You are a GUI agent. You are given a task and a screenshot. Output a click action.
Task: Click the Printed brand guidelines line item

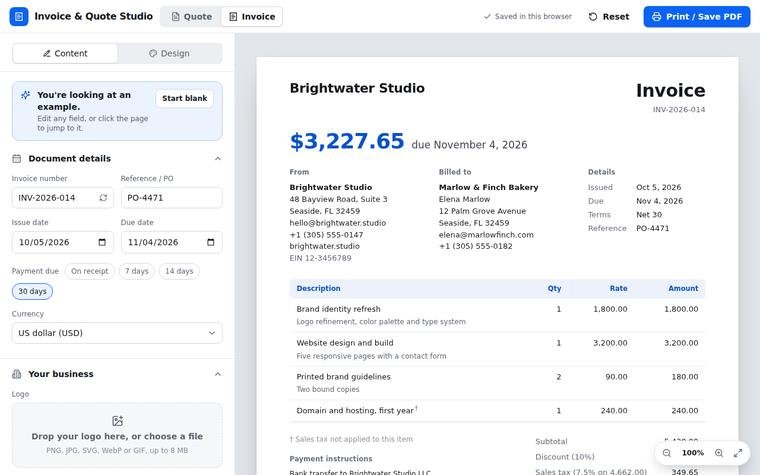343,377
